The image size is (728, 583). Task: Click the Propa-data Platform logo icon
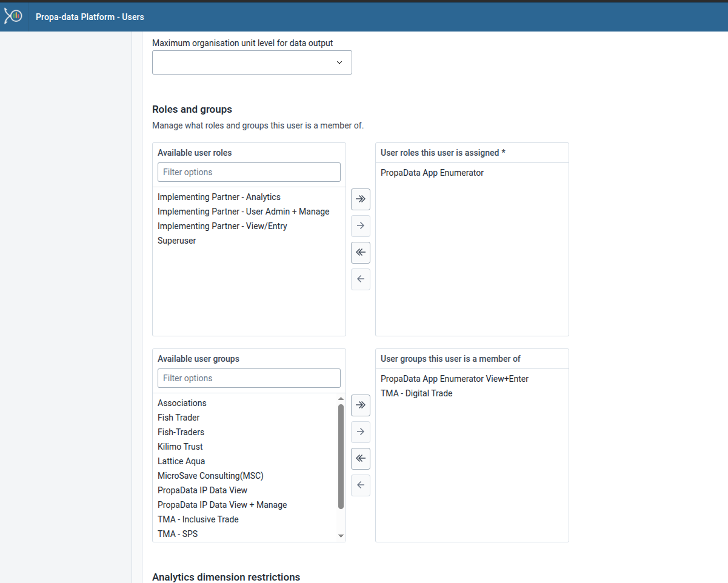(x=13, y=16)
